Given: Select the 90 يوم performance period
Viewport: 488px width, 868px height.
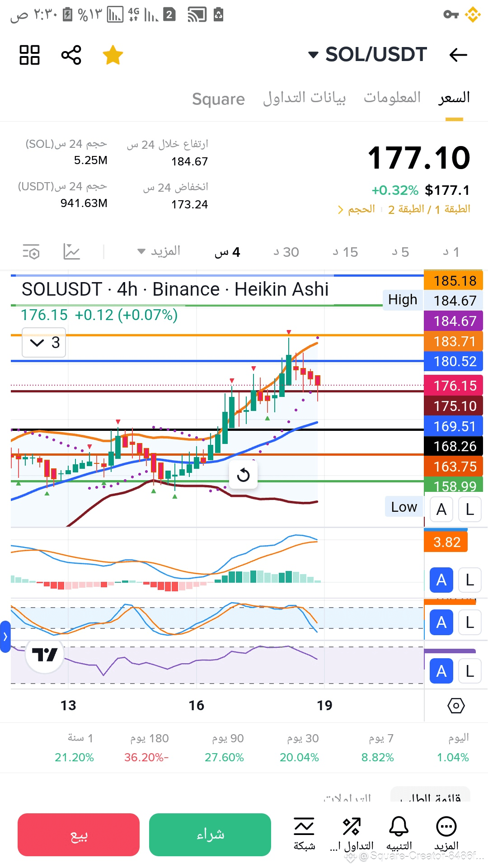Looking at the screenshot, I should tap(224, 748).
